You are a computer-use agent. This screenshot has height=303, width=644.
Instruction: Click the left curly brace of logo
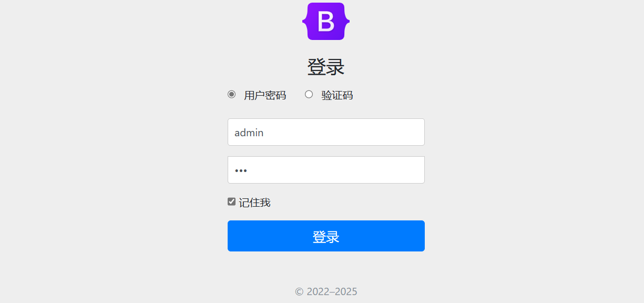(x=305, y=21)
